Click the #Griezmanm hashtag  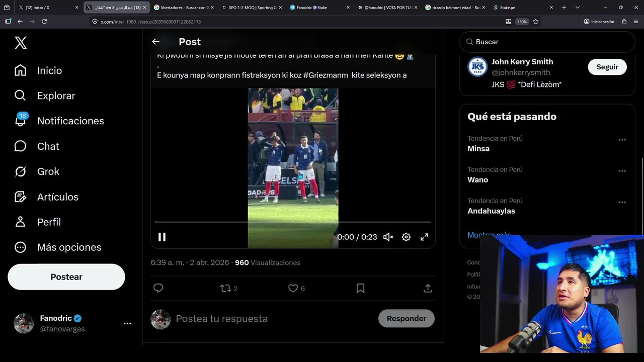[326, 75]
